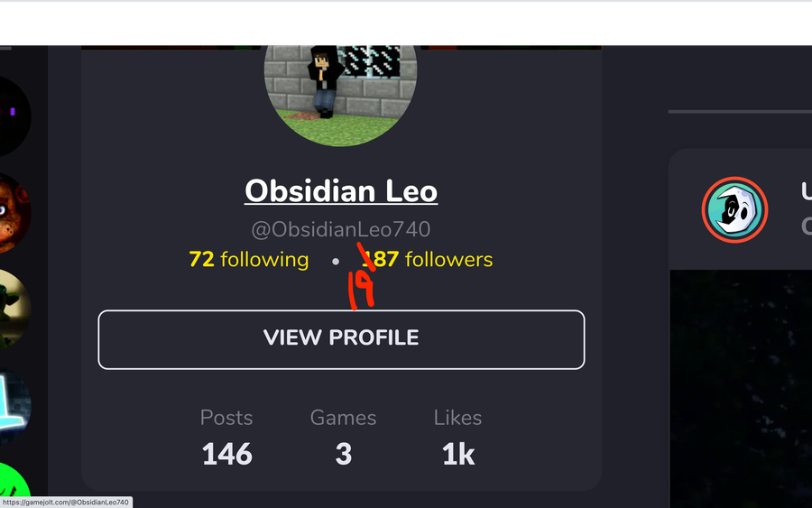Show the 187 followers list
This screenshot has height=508, width=812.
[x=428, y=260]
